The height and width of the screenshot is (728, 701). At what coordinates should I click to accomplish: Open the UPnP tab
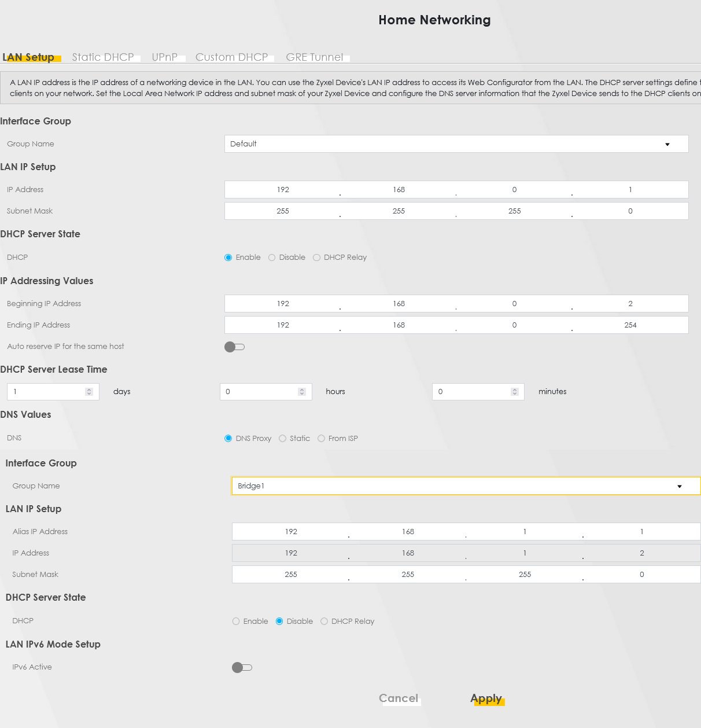(x=165, y=57)
